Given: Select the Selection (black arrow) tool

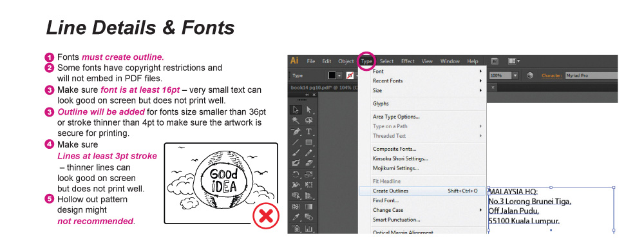Looking at the screenshot, I should (296, 110).
